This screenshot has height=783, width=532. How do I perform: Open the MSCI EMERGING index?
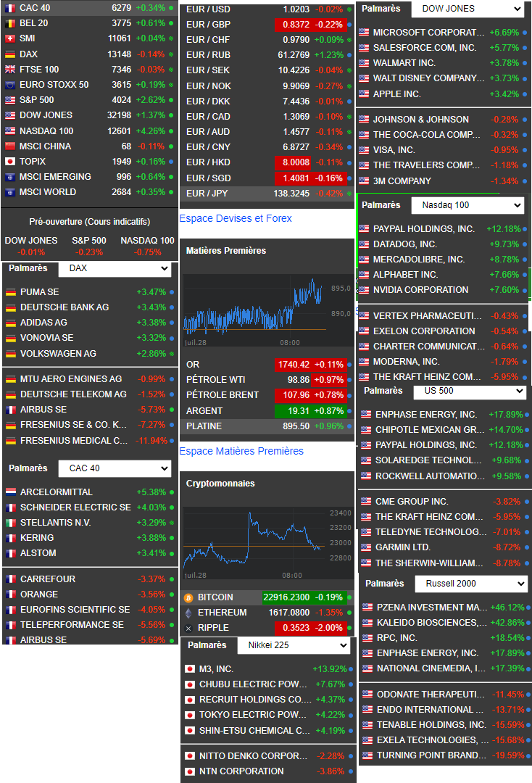pos(55,177)
